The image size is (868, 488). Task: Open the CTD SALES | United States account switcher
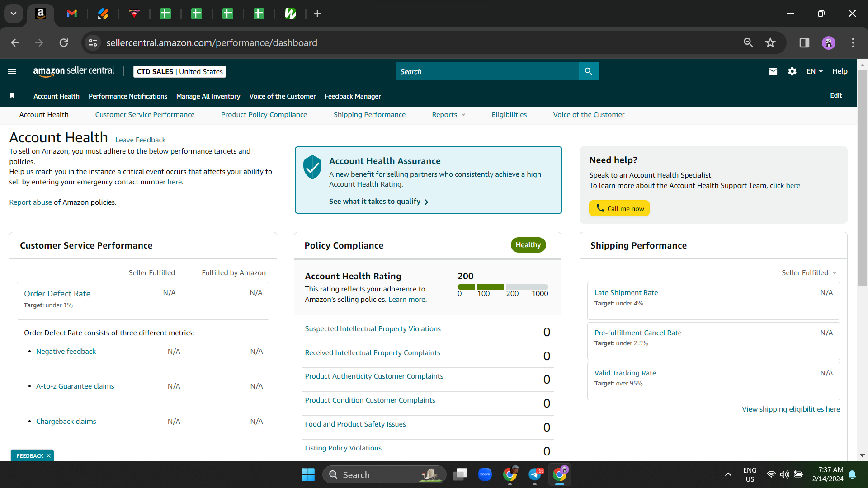pos(180,71)
